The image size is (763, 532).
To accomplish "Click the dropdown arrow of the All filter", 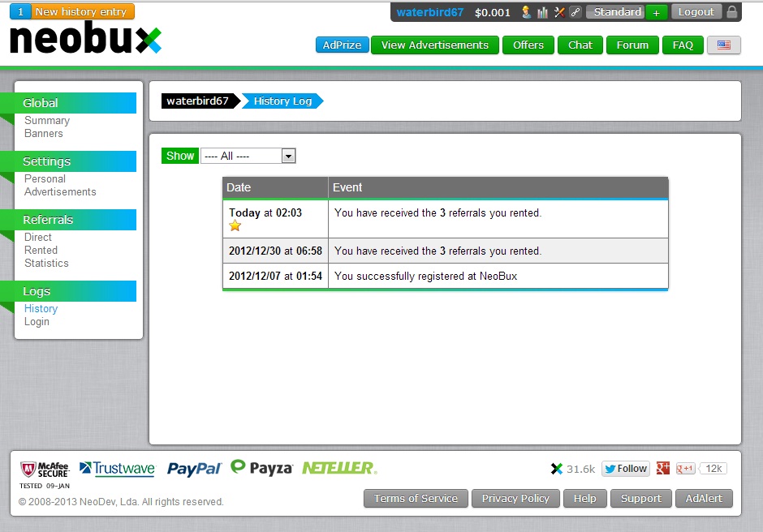I will click(288, 156).
